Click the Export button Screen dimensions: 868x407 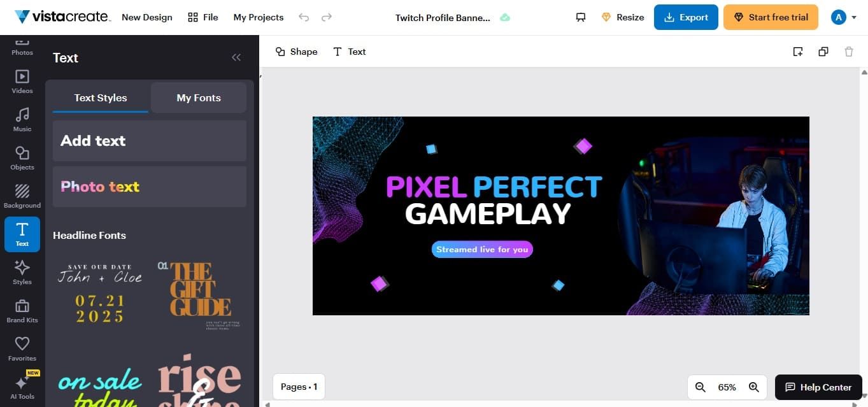point(686,17)
